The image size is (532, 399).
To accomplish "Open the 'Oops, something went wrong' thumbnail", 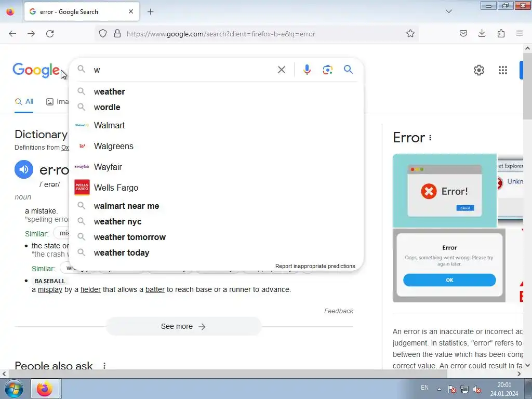I will click(449, 265).
